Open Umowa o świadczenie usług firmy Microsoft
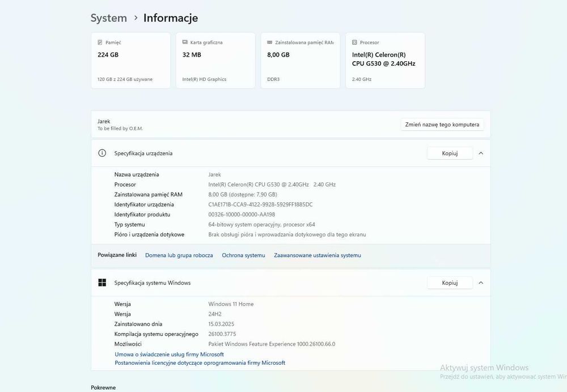The image size is (567, 392). click(169, 354)
